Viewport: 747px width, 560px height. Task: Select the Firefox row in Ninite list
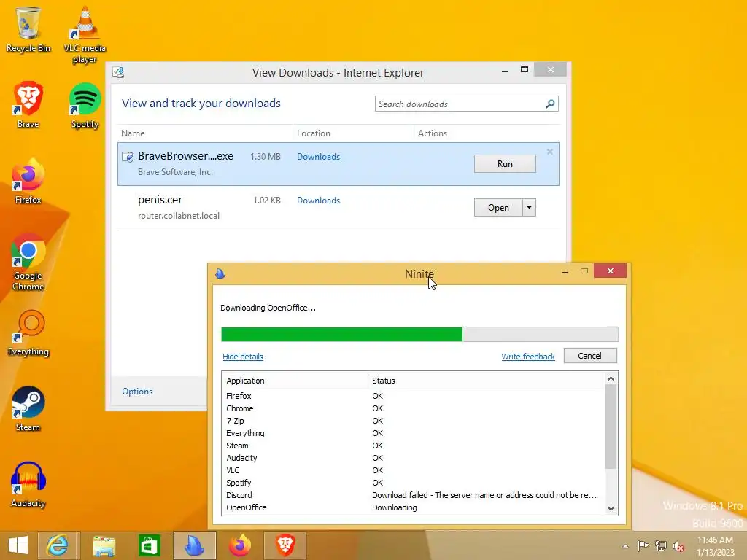coord(414,396)
